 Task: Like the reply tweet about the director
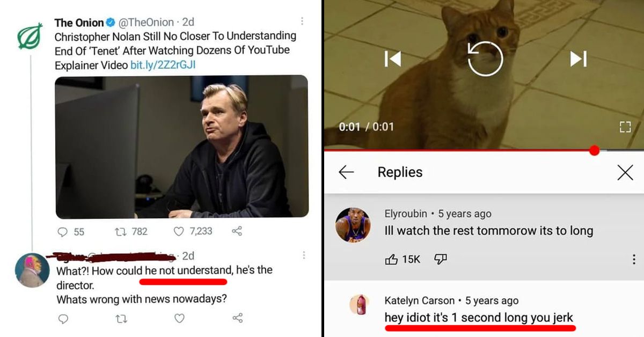click(x=179, y=318)
